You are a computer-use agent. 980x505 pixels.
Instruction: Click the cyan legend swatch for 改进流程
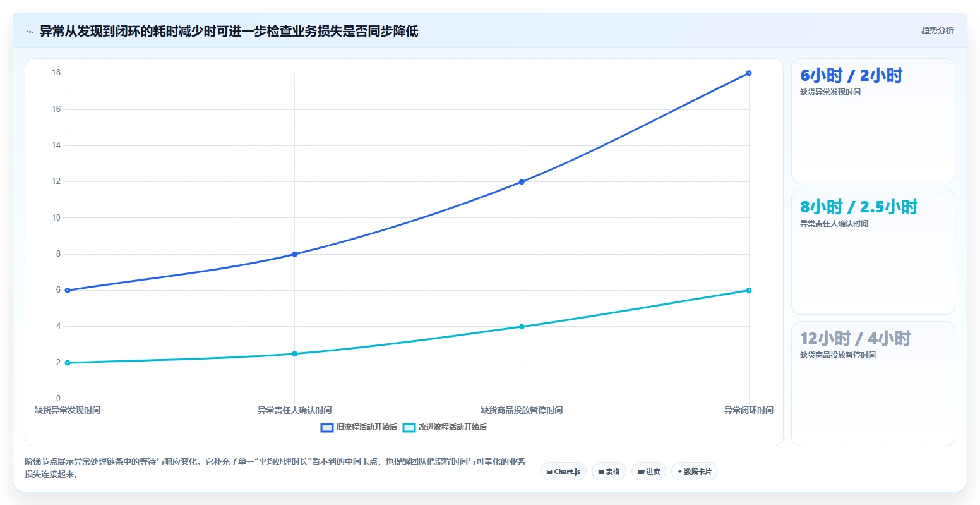[409, 428]
